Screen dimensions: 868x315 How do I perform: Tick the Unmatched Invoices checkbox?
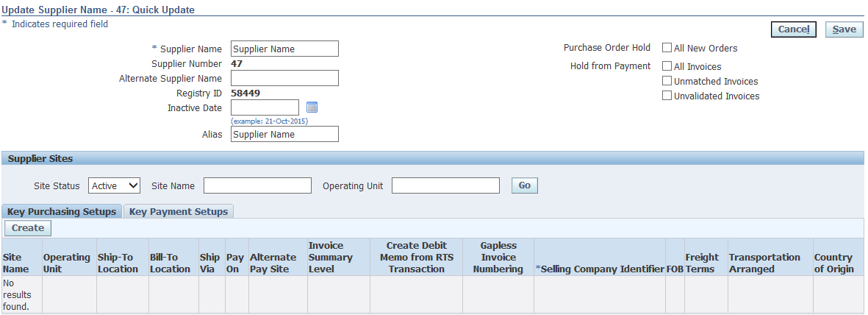[x=667, y=81]
